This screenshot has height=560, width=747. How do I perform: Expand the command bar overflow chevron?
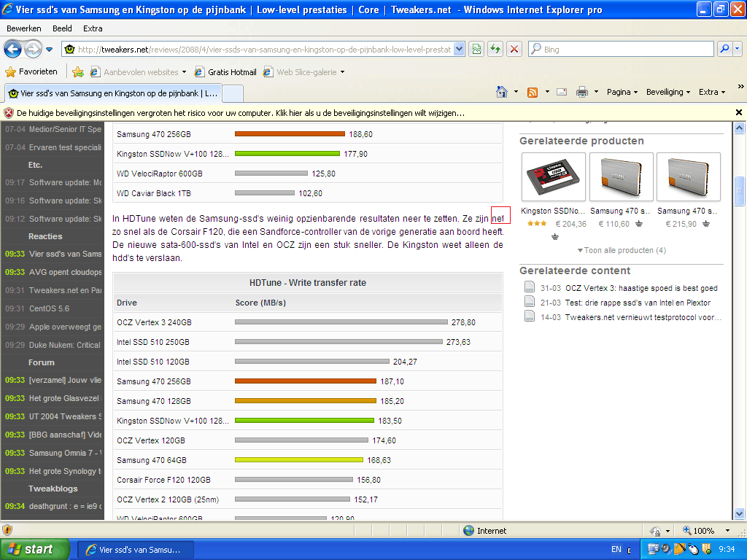(x=740, y=86)
